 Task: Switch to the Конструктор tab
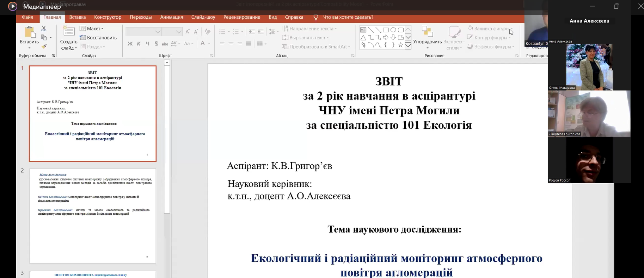click(108, 17)
